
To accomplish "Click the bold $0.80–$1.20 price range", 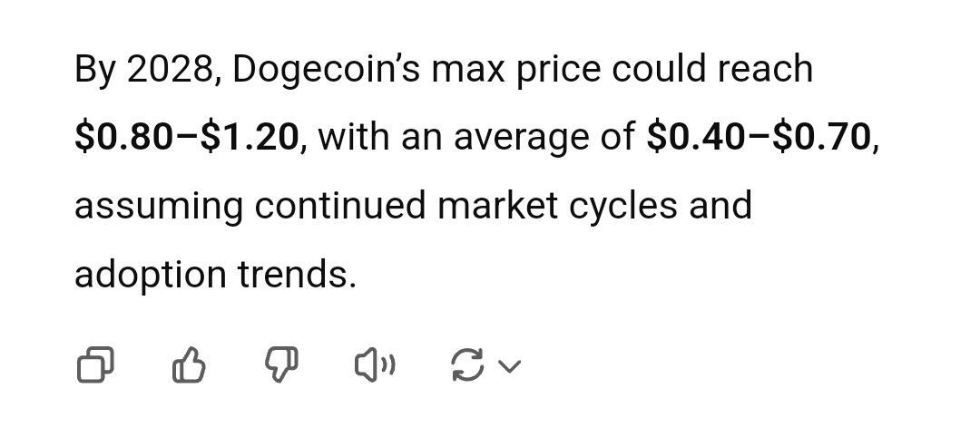I will pos(187,137).
